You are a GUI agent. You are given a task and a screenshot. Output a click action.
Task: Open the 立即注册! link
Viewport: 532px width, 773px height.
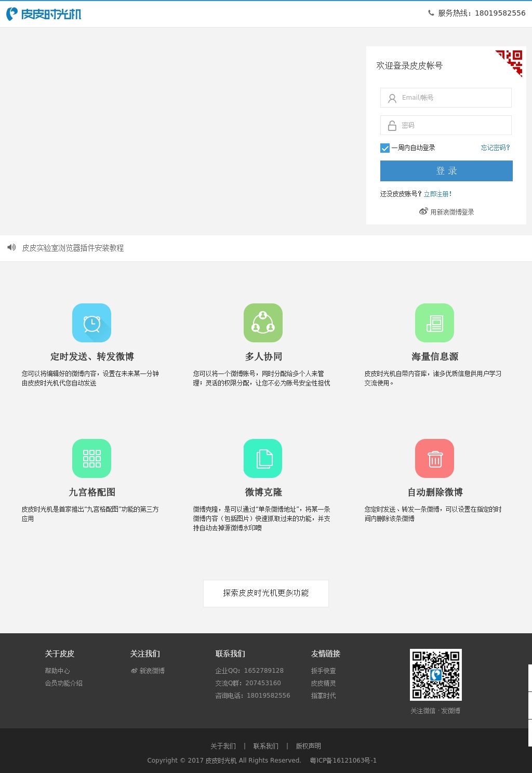click(437, 194)
